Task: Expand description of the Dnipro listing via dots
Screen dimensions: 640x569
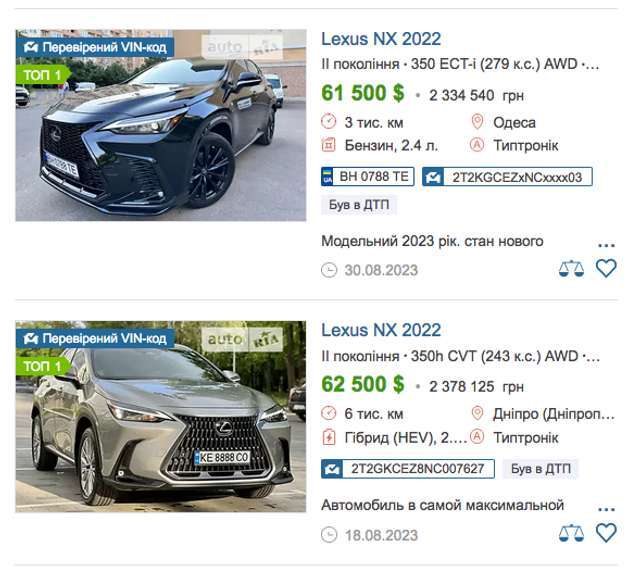Action: tap(606, 509)
